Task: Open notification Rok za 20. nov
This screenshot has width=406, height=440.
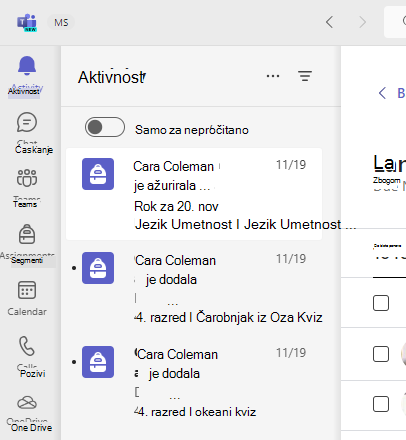Action: [194, 194]
